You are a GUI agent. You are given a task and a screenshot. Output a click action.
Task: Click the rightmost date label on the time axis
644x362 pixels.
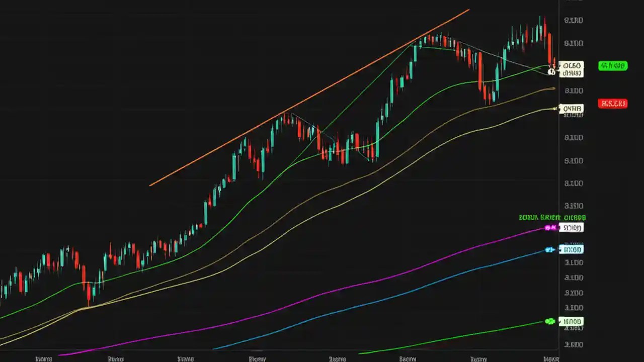click(551, 358)
